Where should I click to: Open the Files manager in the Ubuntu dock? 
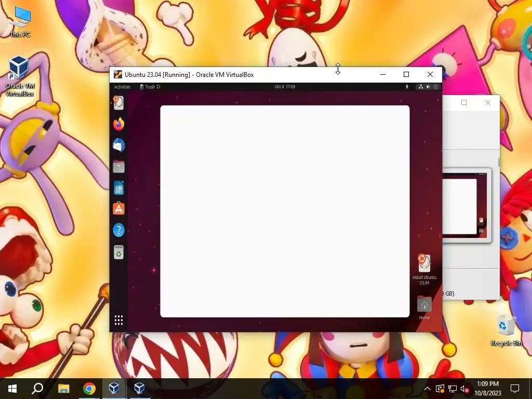pyautogui.click(x=118, y=167)
